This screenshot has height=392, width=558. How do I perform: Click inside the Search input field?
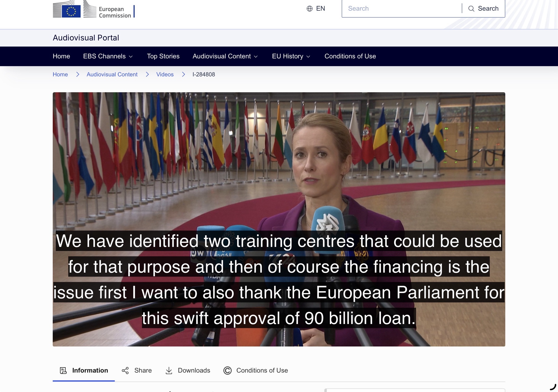coord(402,9)
